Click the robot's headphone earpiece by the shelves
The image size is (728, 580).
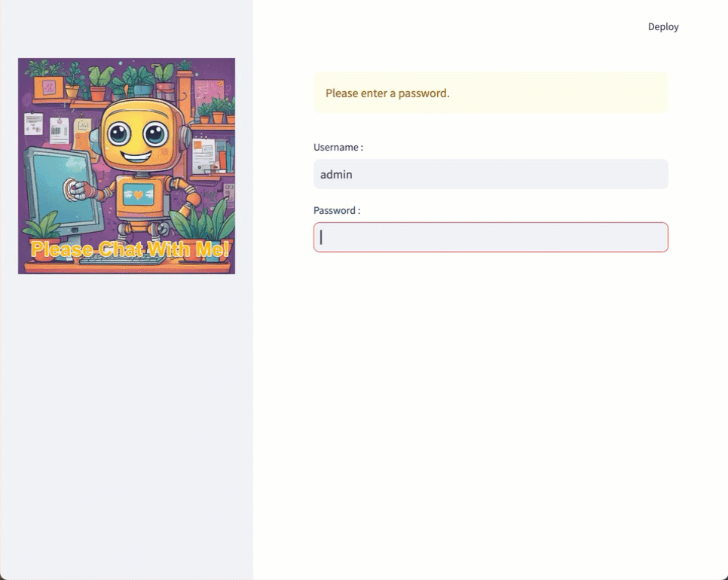pos(185,136)
